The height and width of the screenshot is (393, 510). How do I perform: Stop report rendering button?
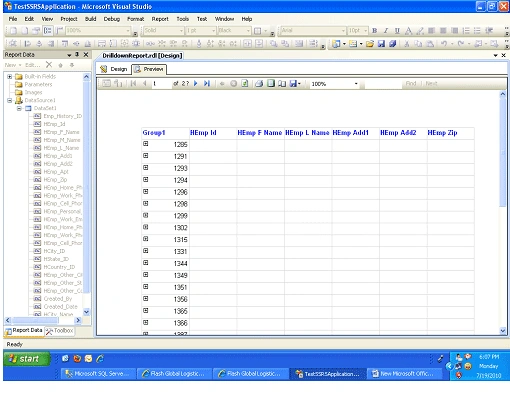coord(234,83)
